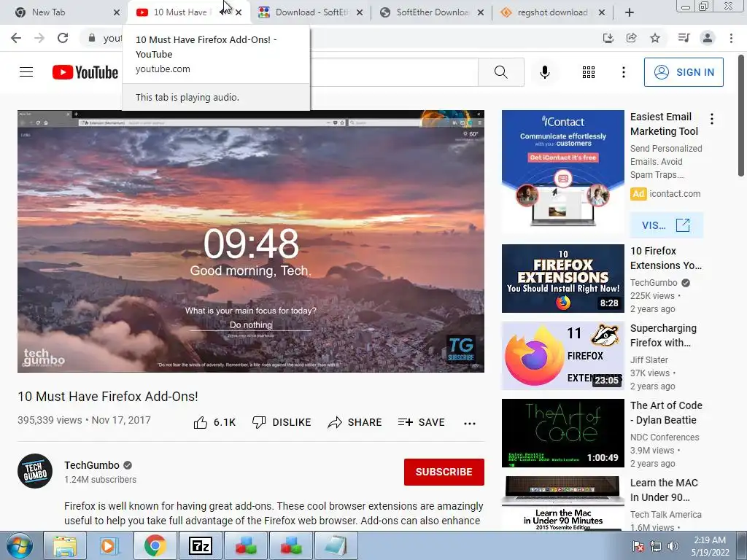Screen dimensions: 747x560
Task: Open the Windows Start menu
Action: pos(20,545)
